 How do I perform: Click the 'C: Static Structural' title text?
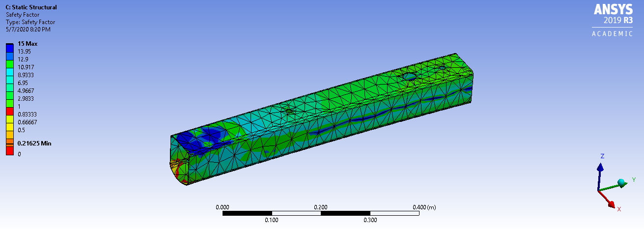tap(31, 7)
